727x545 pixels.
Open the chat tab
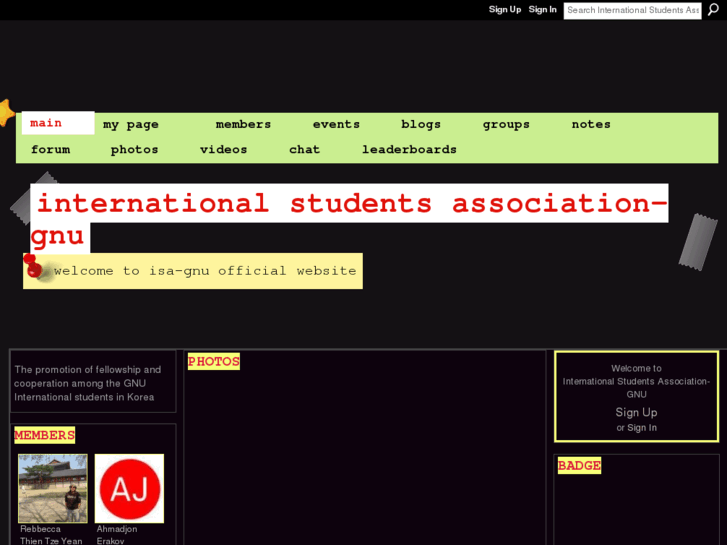coord(305,149)
